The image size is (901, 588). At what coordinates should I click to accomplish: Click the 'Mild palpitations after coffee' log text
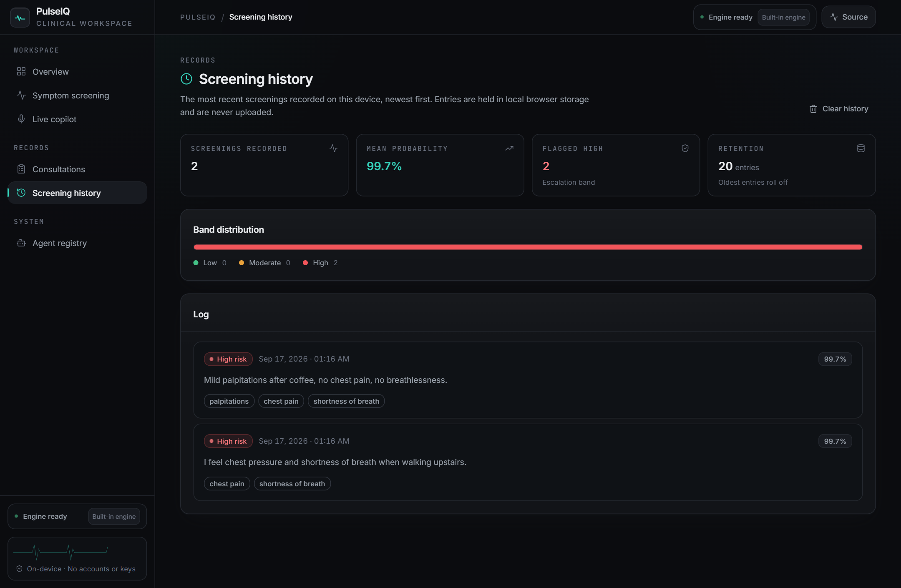point(325,380)
